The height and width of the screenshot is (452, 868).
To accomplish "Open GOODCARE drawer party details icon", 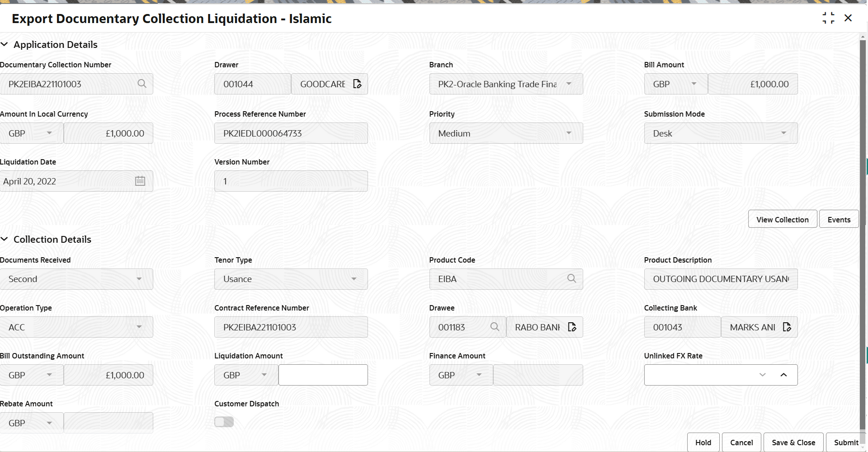I will click(357, 84).
